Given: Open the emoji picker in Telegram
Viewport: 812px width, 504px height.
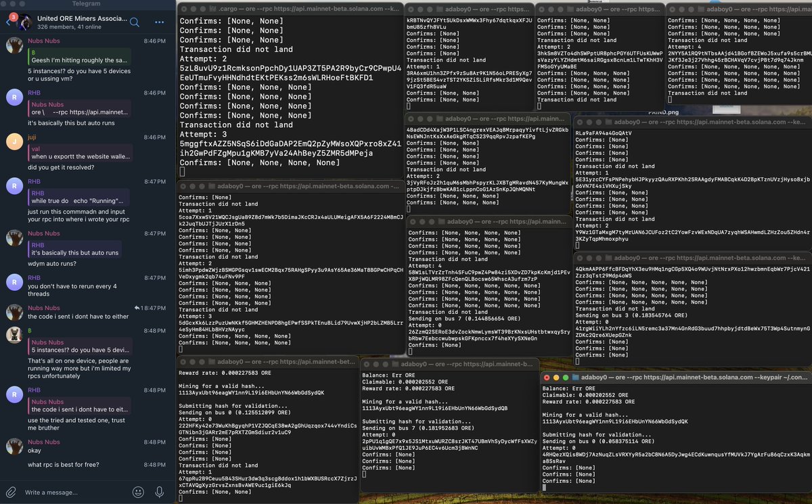Looking at the screenshot, I should tap(138, 492).
